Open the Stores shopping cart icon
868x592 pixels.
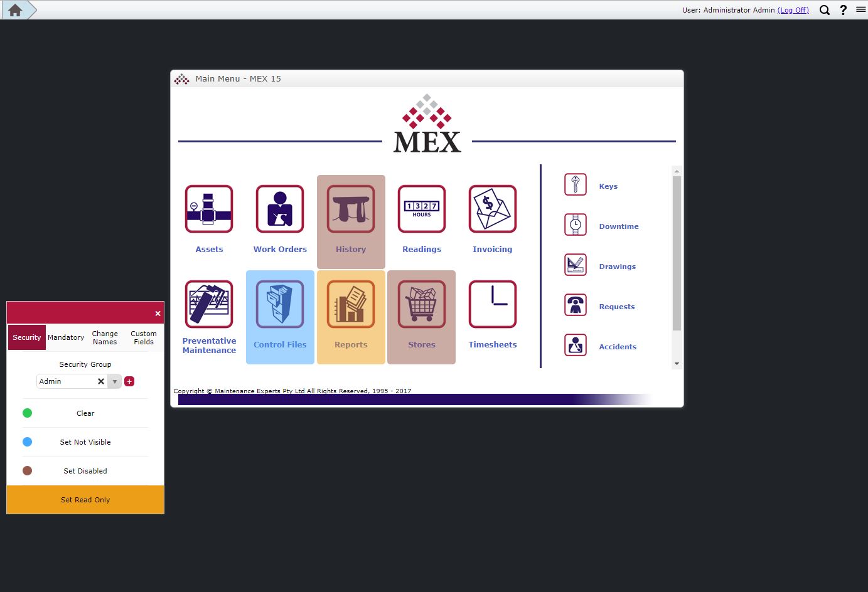(x=422, y=304)
